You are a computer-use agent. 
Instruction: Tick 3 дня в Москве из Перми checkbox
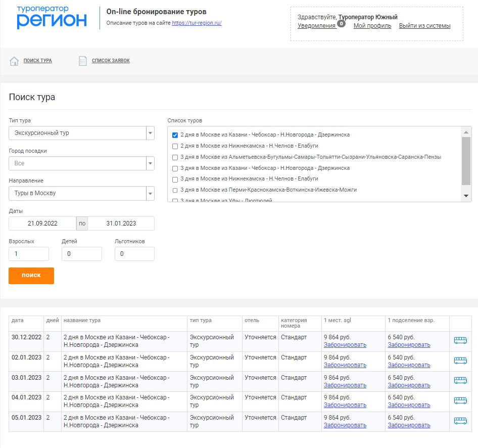(x=175, y=190)
